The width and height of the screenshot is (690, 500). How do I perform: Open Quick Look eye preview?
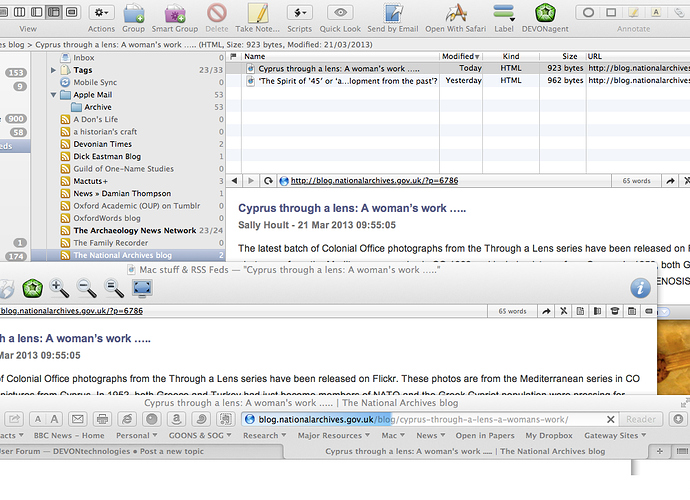click(340, 13)
